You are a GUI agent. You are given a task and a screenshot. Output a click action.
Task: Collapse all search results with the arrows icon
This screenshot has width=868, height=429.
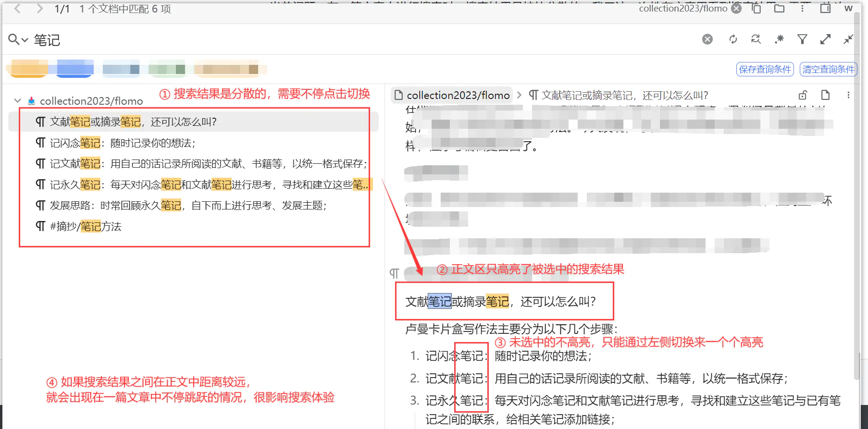[x=848, y=39]
